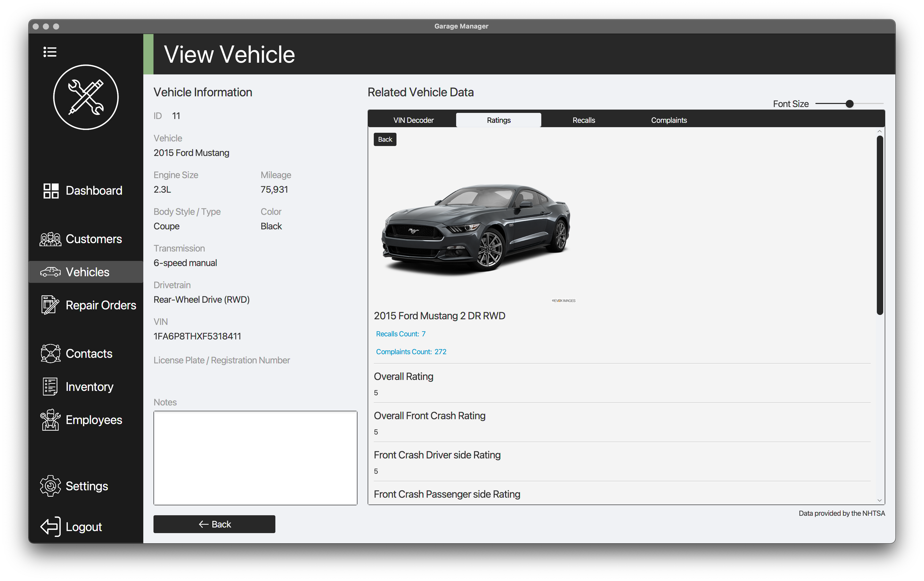Open Settings gear icon
924x581 pixels.
[x=50, y=486]
